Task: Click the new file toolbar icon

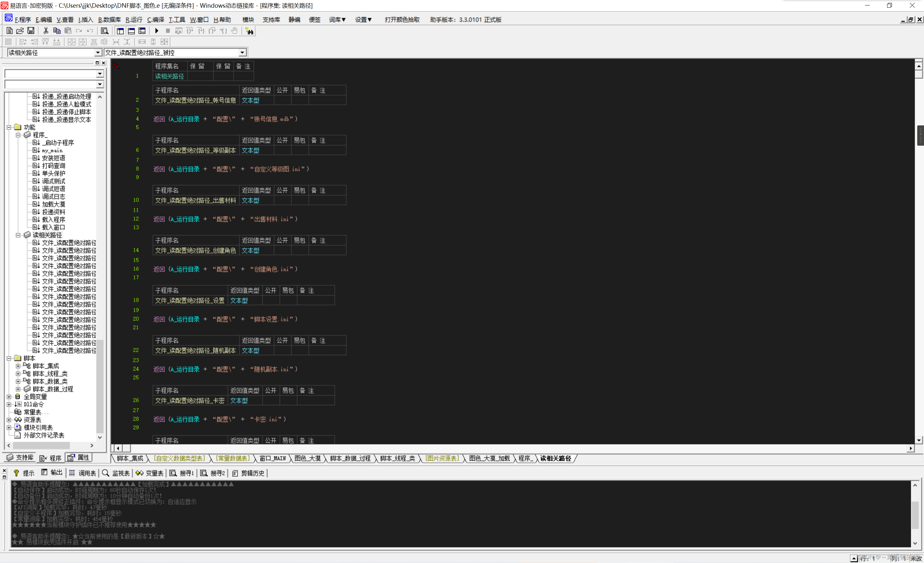Action: [9, 31]
